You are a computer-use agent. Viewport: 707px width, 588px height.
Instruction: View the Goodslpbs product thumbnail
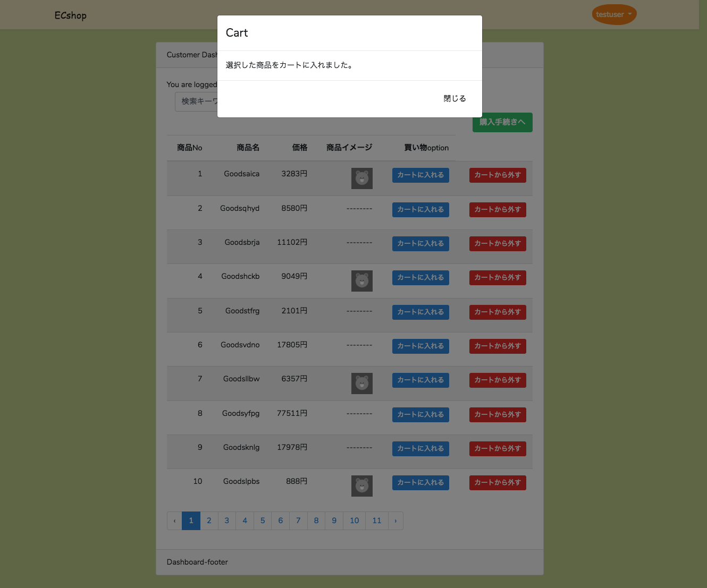click(x=362, y=486)
